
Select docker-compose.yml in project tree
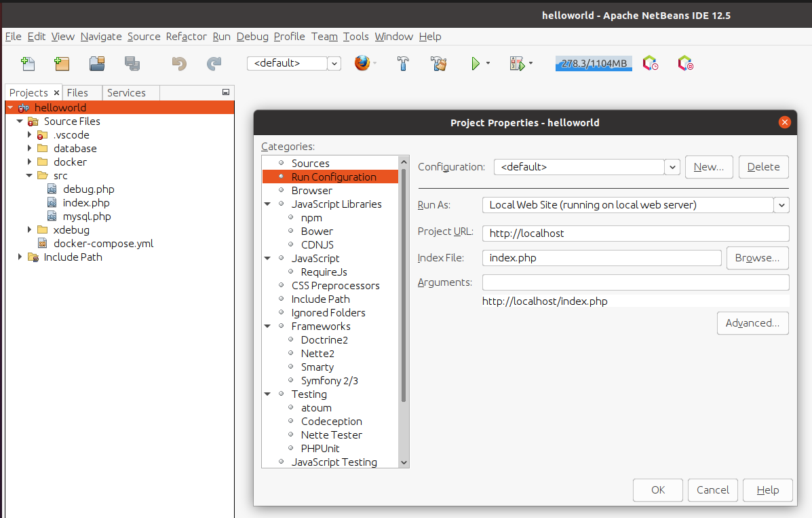click(103, 243)
